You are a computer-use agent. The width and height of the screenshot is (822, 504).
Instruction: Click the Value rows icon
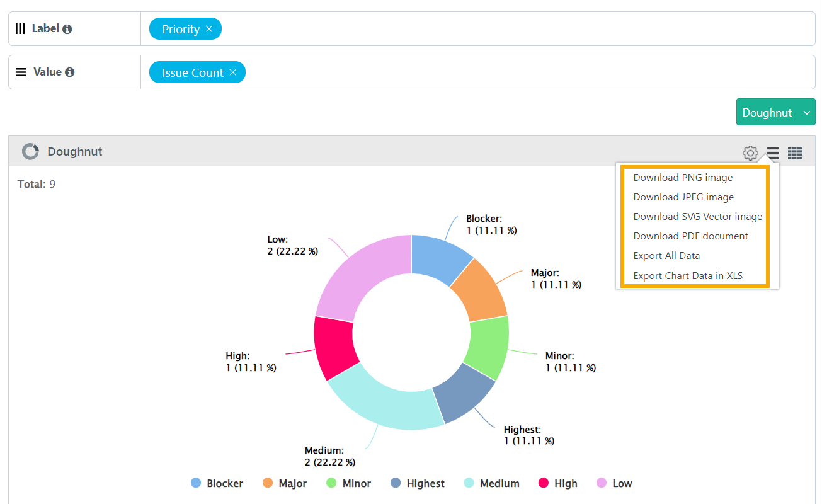(21, 72)
